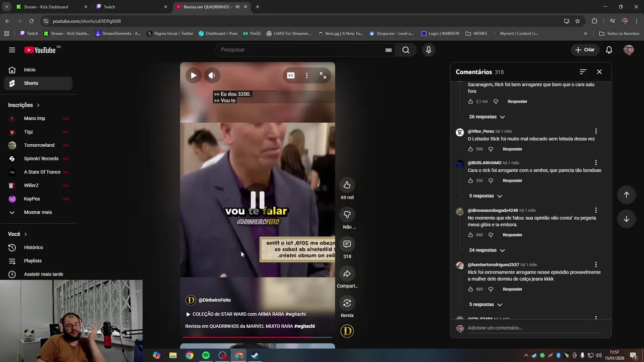Share the Short with Compartilhar icon
This screenshot has width=644, height=362.
click(347, 274)
